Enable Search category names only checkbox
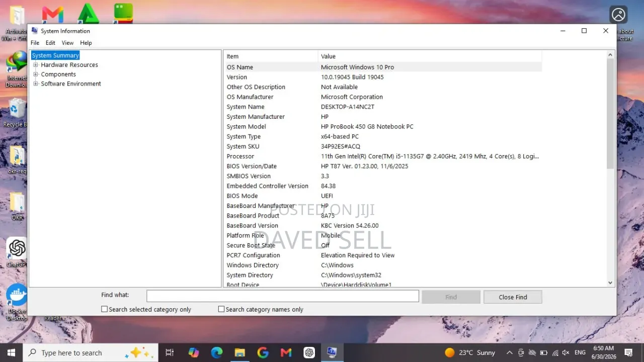 221,309
